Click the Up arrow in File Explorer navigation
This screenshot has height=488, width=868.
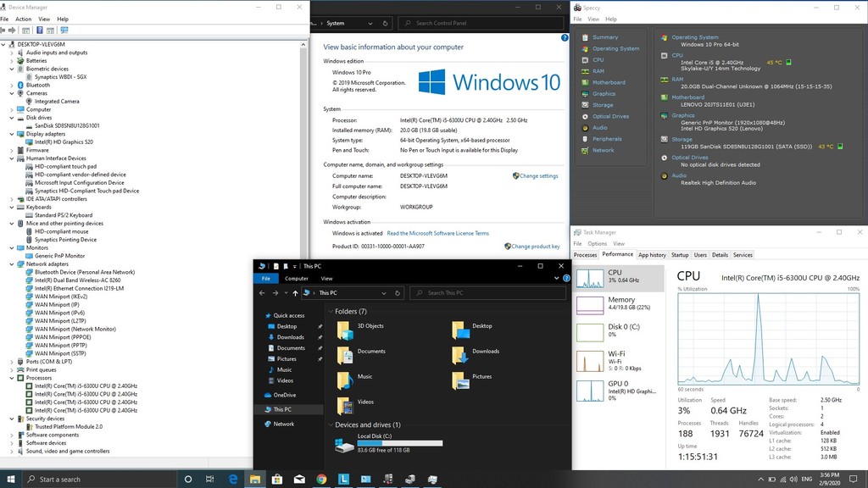[295, 293]
